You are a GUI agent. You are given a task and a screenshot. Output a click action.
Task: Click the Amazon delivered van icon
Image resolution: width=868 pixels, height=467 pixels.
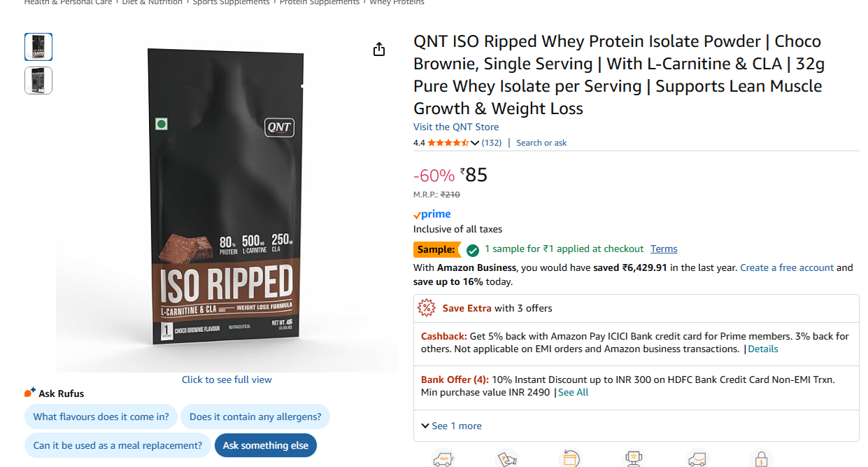click(x=697, y=459)
